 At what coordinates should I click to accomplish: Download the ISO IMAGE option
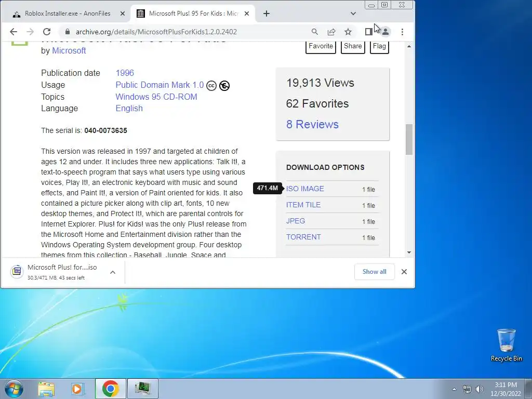coord(305,189)
